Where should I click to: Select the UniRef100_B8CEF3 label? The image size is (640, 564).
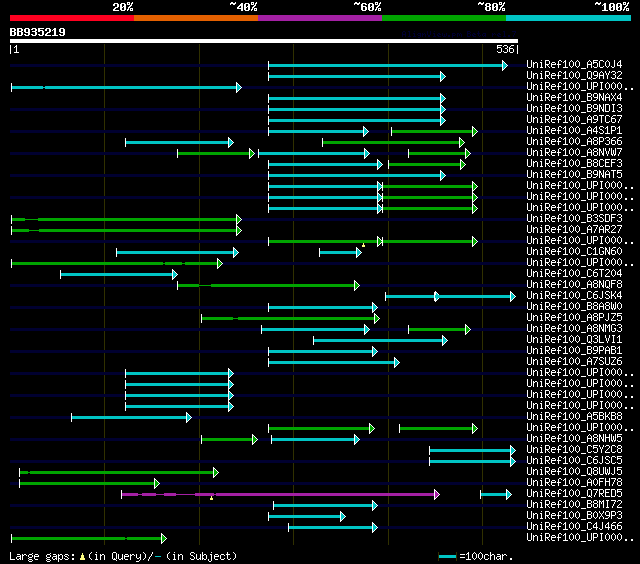tap(574, 164)
